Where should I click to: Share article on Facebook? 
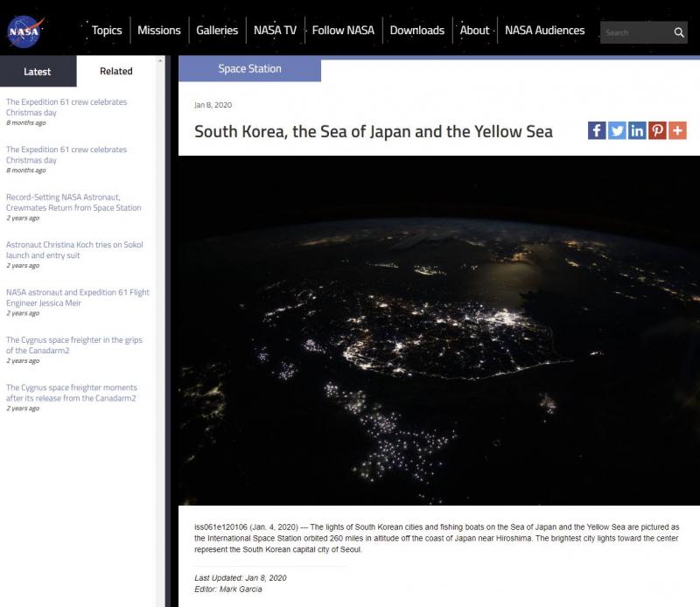pyautogui.click(x=597, y=131)
